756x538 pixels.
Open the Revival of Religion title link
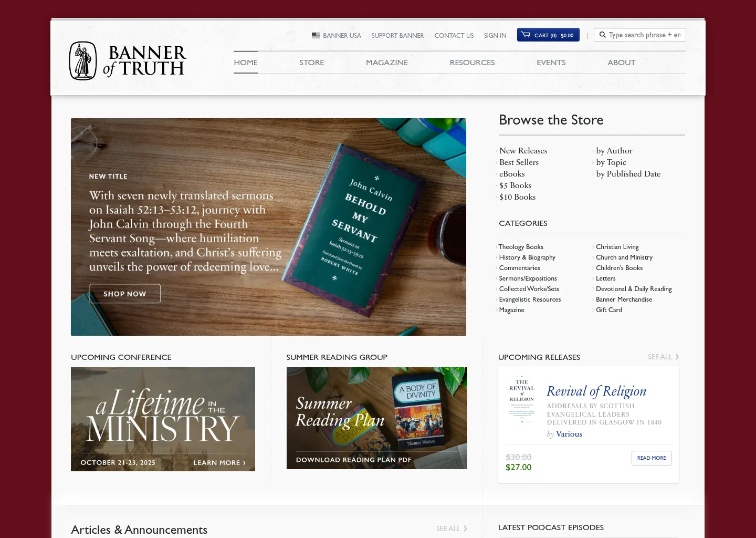point(596,391)
